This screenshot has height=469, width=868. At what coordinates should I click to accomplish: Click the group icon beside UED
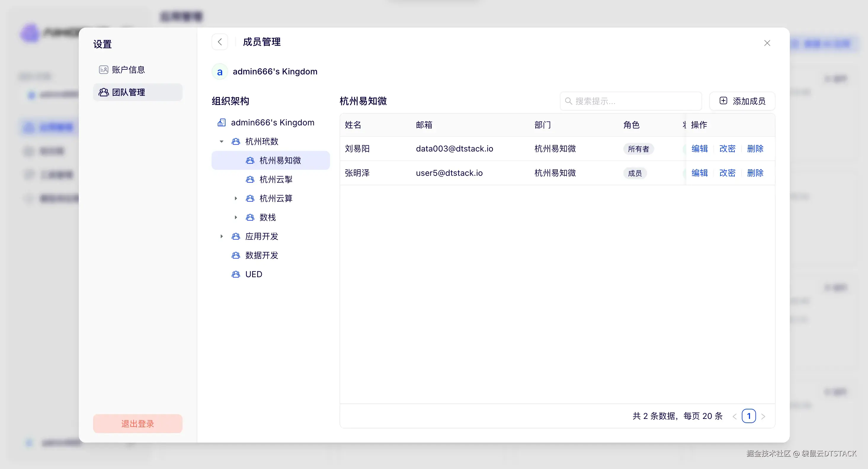pos(236,274)
